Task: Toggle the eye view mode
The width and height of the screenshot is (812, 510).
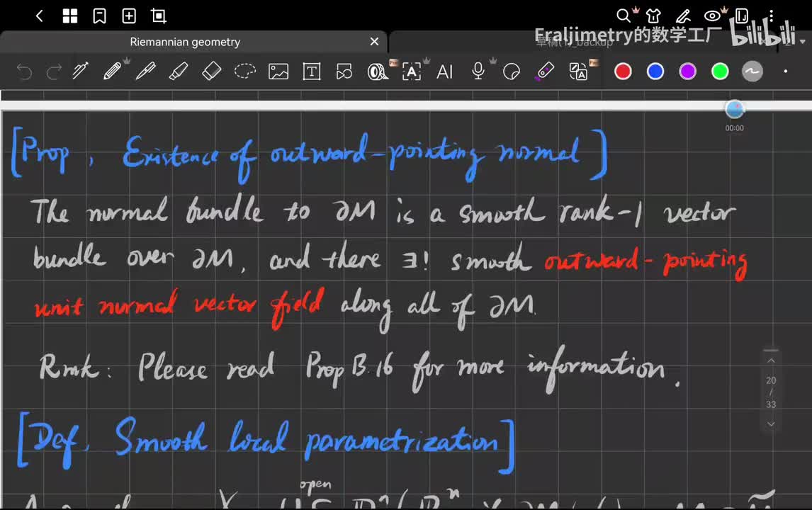Action: click(712, 16)
